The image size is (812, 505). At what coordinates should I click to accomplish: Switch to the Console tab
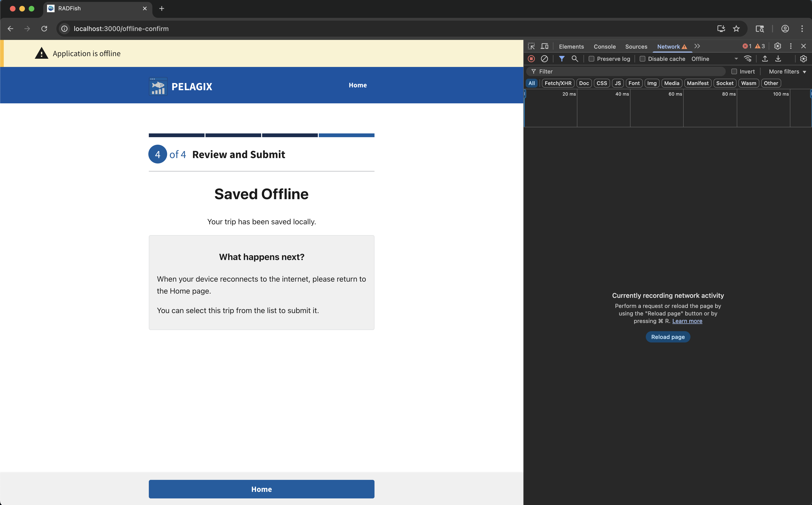coord(604,47)
